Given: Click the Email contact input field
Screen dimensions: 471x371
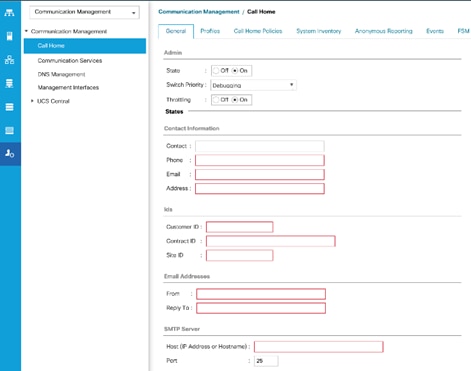Looking at the screenshot, I should tap(260, 174).
